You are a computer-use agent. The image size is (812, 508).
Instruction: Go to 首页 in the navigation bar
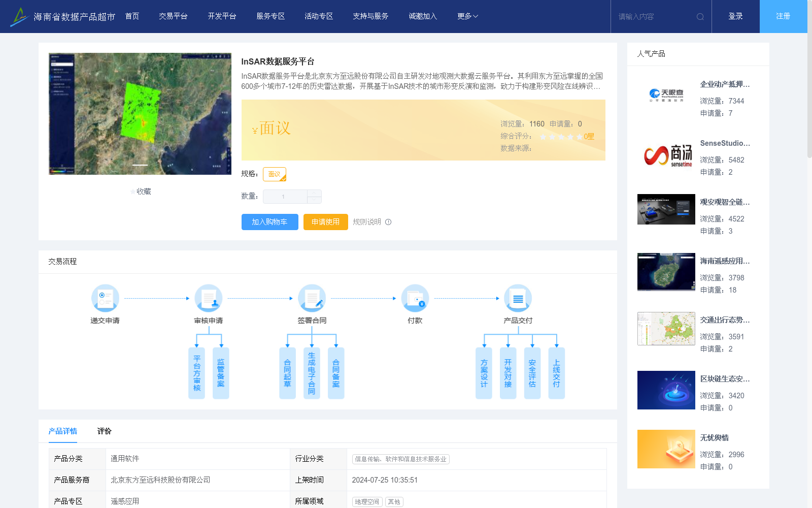click(132, 16)
